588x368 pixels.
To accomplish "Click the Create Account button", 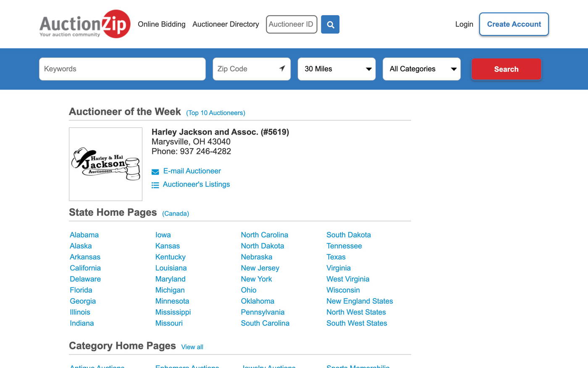I will (514, 24).
